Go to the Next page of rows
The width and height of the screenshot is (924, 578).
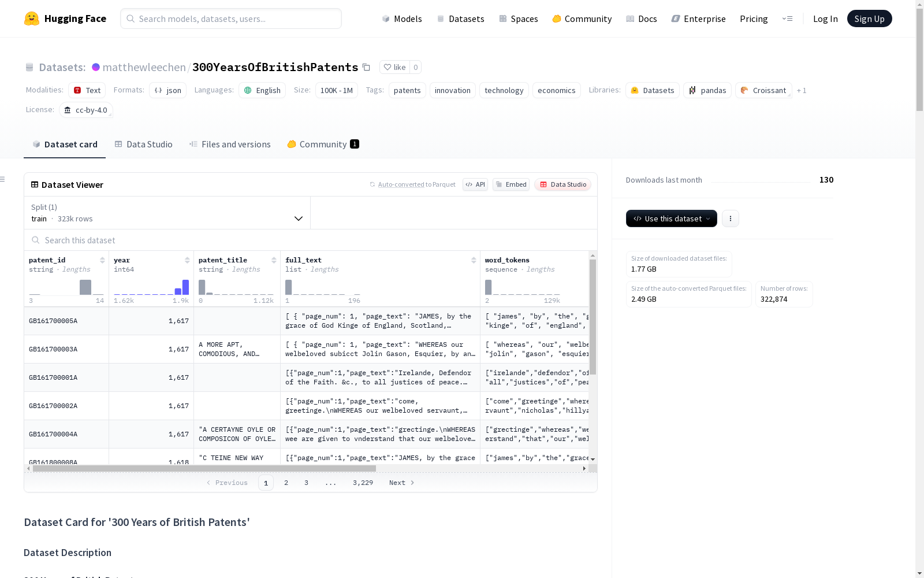402,483
